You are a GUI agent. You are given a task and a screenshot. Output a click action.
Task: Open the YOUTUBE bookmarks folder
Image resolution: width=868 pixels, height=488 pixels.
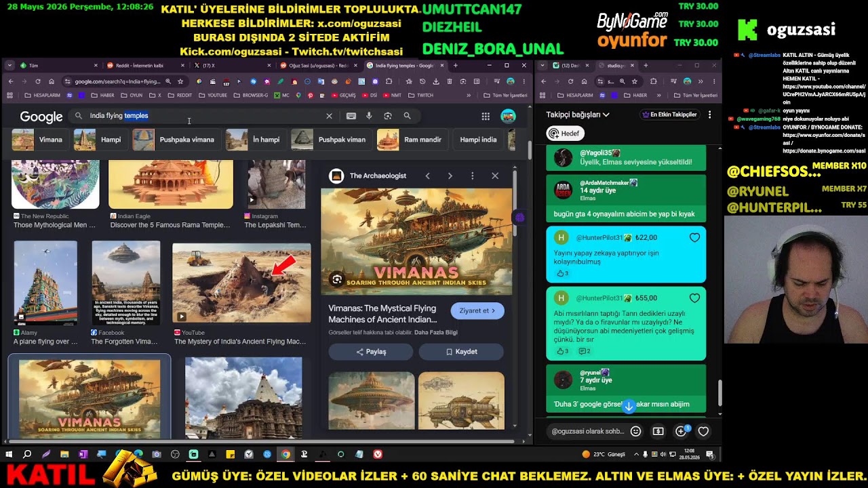pos(212,96)
